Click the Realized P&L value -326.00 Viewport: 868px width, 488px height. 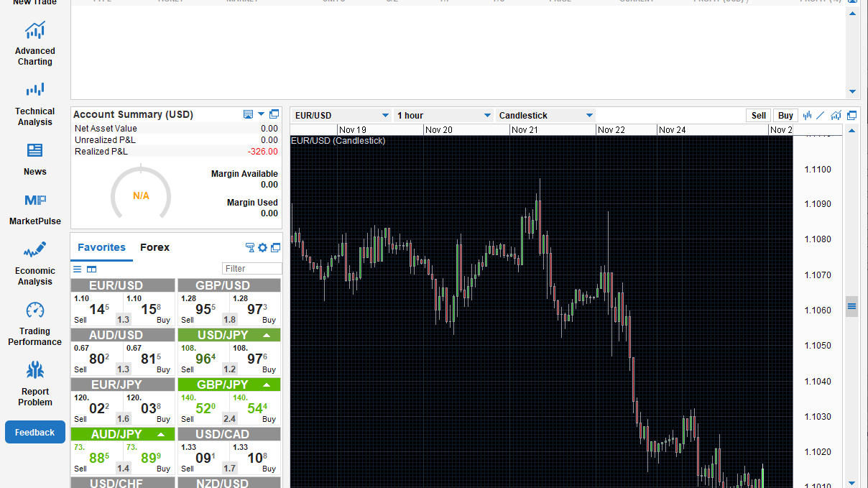click(x=263, y=152)
